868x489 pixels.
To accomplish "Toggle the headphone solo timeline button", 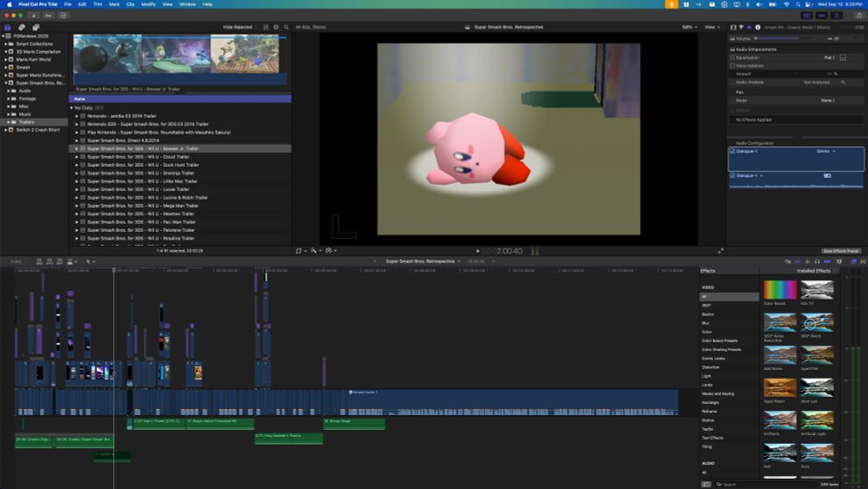I will pyautogui.click(x=817, y=261).
